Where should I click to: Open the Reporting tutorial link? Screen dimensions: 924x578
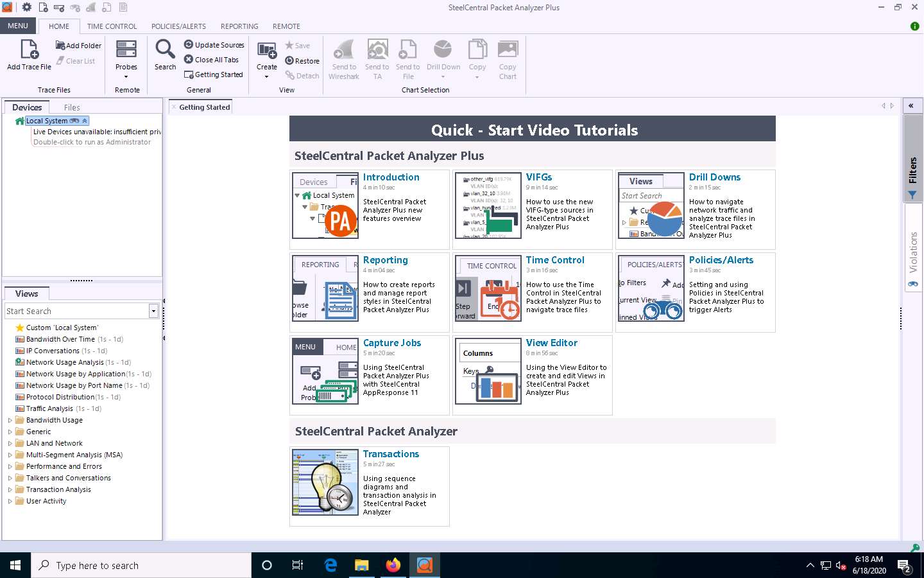pos(385,260)
